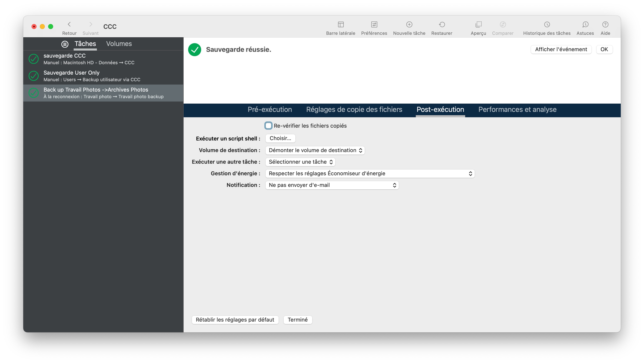Select the Post-exécution tab
The height and width of the screenshot is (363, 644).
point(440,109)
